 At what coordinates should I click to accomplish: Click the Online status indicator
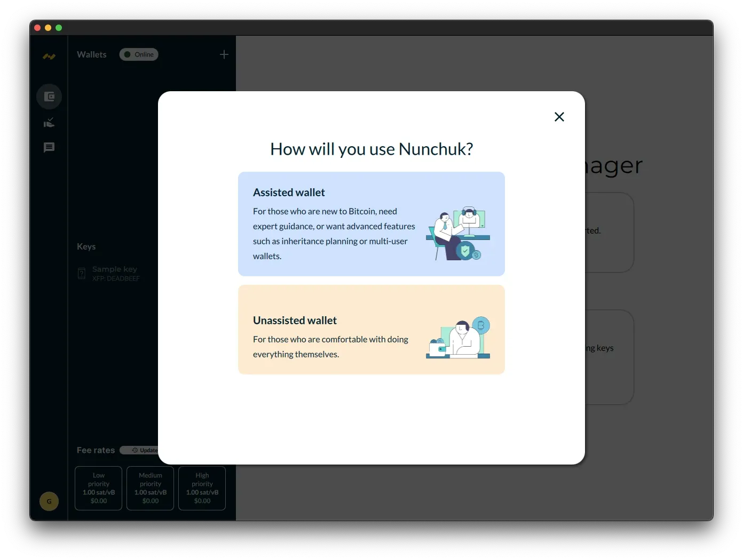point(139,54)
